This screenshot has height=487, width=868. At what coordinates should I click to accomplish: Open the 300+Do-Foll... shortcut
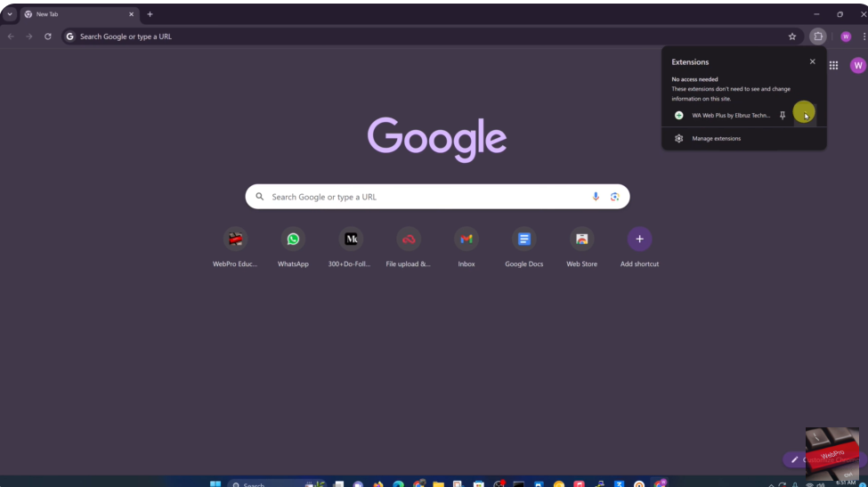(x=351, y=248)
